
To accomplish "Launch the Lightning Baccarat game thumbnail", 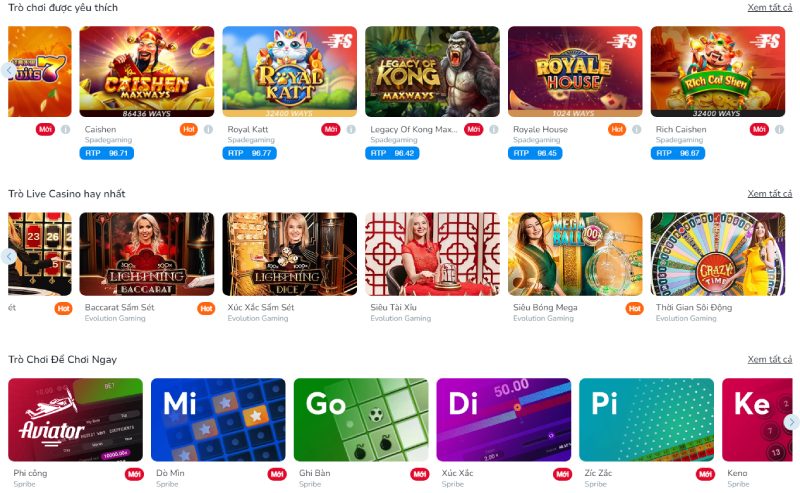I will (147, 254).
